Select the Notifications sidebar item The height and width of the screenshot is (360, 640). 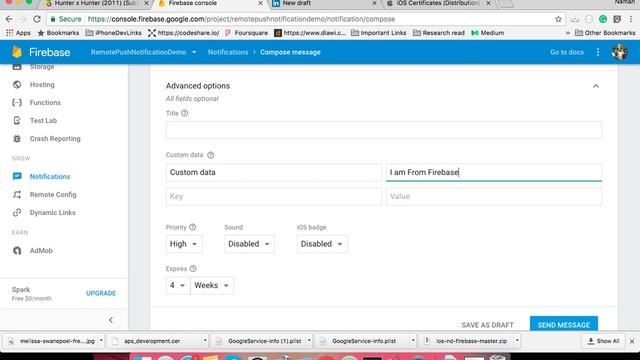pyautogui.click(x=50, y=176)
